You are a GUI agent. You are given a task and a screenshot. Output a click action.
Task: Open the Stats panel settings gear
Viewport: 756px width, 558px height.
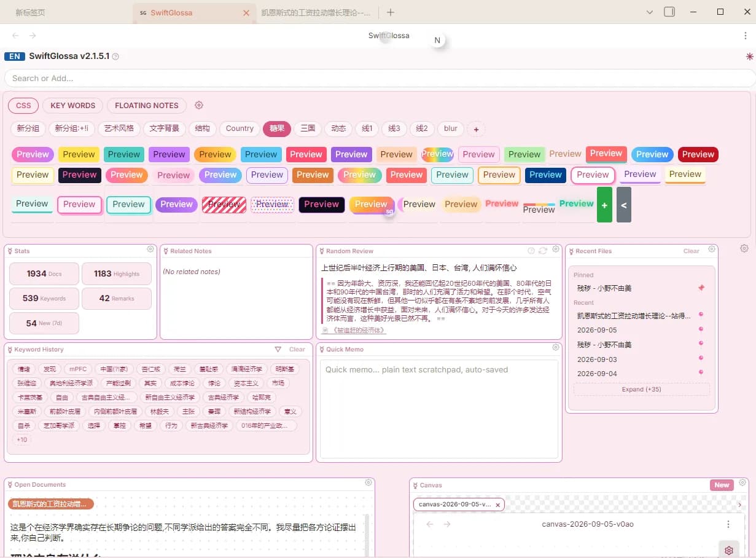coord(150,250)
